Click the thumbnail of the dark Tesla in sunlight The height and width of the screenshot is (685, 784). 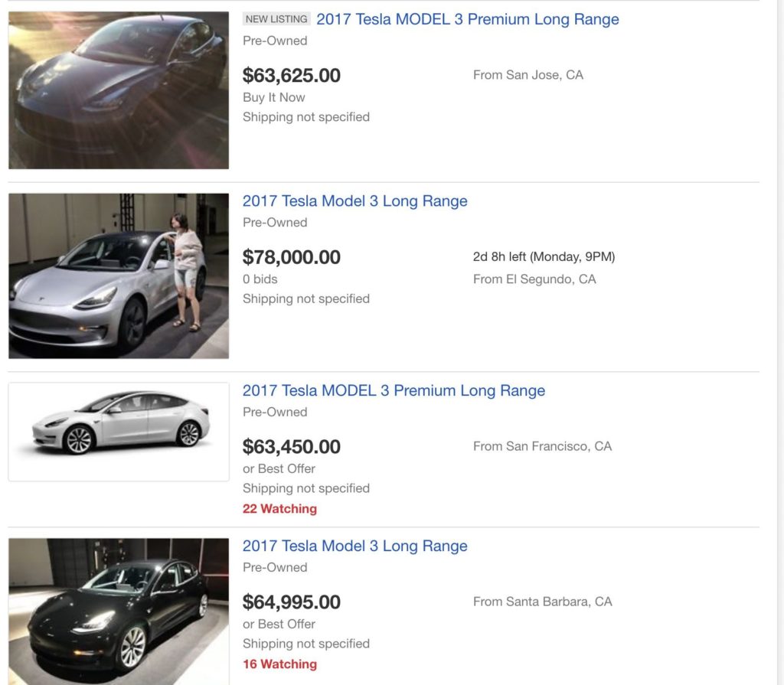click(x=117, y=86)
